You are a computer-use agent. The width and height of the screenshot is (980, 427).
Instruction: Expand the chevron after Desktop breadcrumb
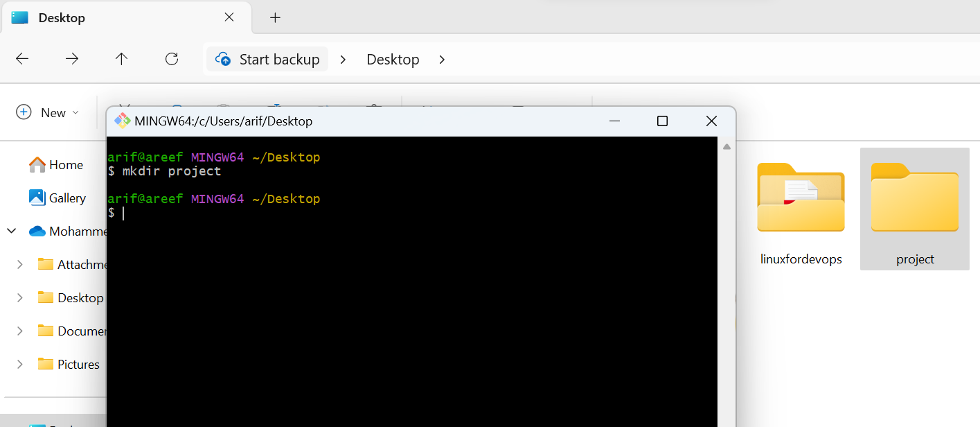442,60
